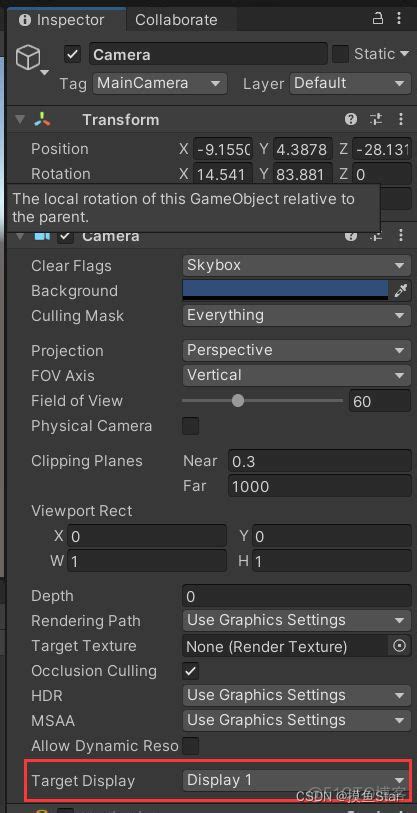
Task: Open the Inspector panel kebab menu
Action: tap(399, 19)
